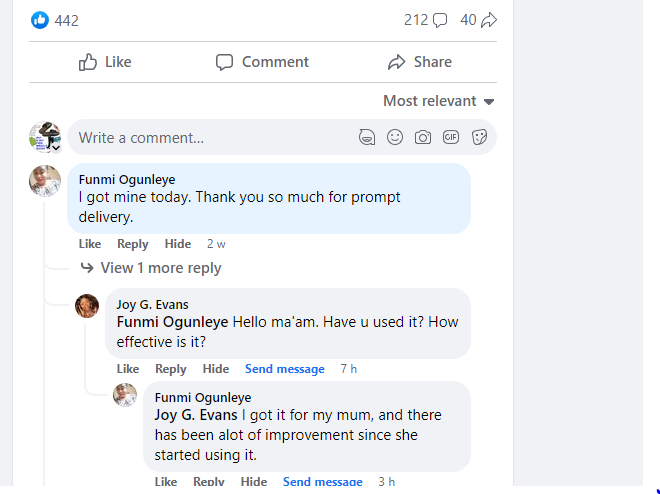Share the post using Share button
The image size is (660, 494).
click(x=419, y=62)
